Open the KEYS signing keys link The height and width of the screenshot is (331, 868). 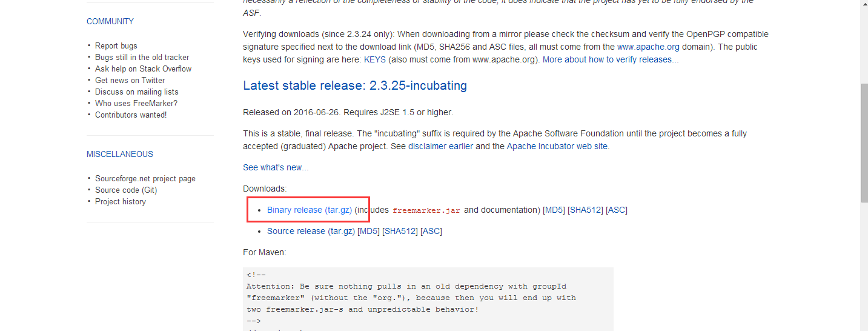pos(374,59)
